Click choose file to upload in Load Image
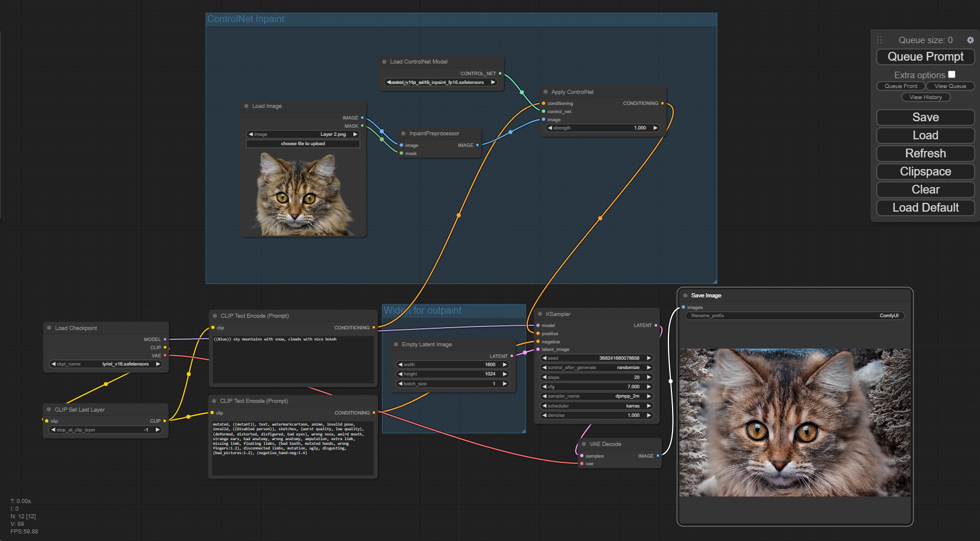The image size is (980, 541). (303, 143)
